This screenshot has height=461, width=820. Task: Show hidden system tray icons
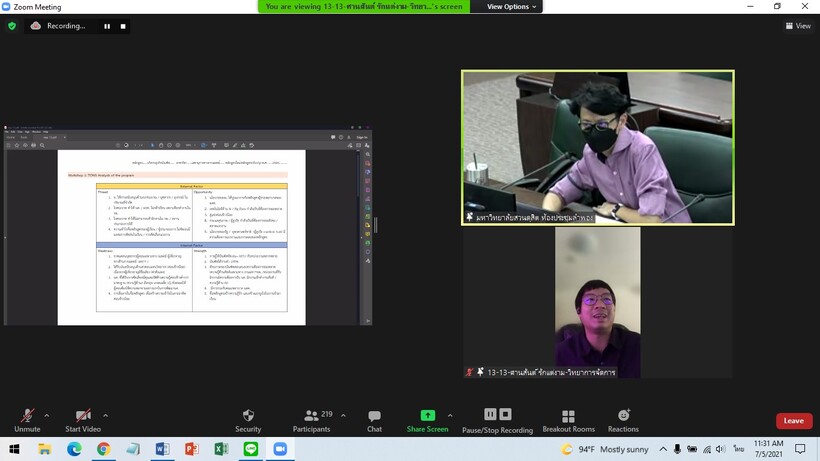coord(663,449)
